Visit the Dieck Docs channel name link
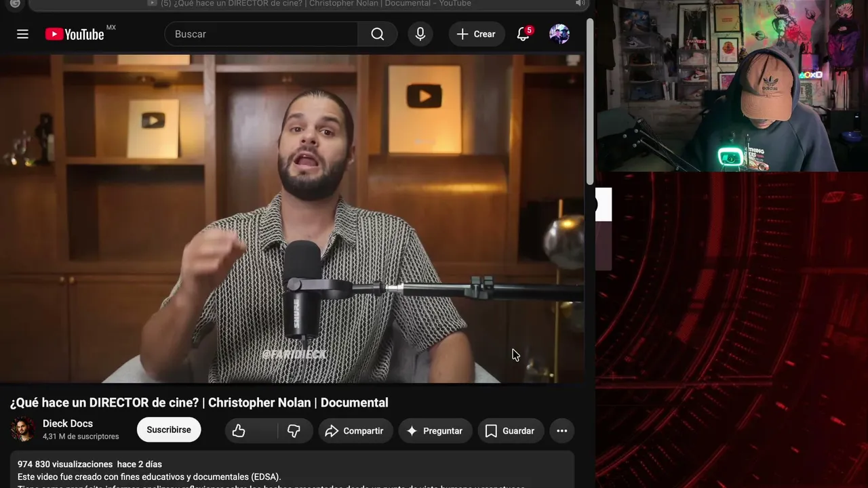 coord(68,424)
